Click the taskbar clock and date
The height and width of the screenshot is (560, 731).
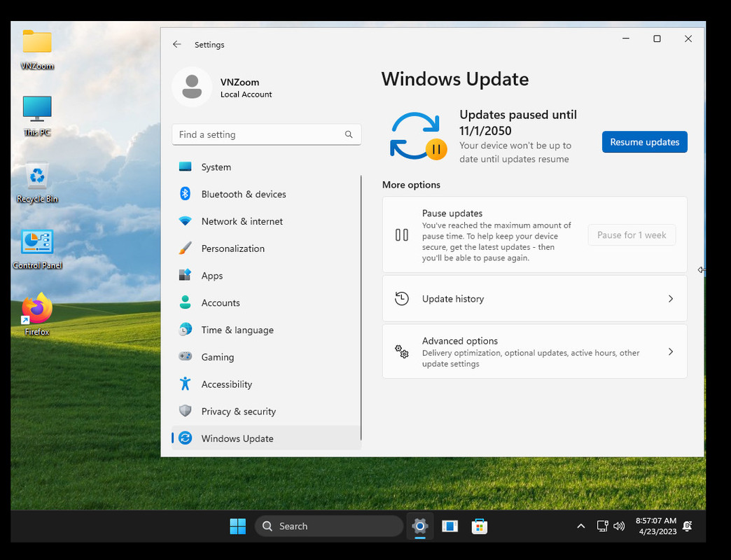point(656,526)
